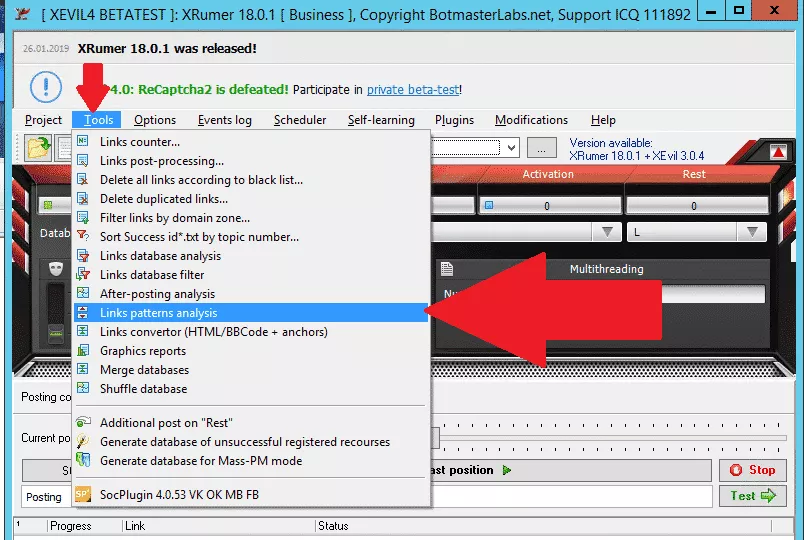This screenshot has width=804, height=540.
Task: Click the document icon beside Multithreading
Action: click(447, 269)
